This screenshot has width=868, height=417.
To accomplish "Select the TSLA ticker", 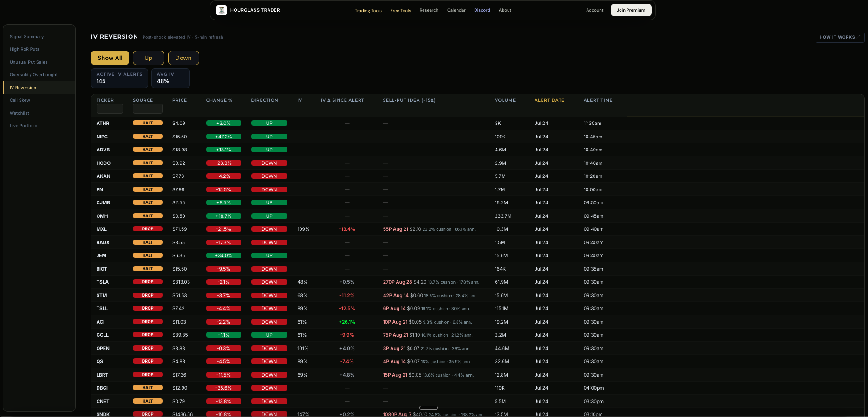I will click(x=103, y=282).
